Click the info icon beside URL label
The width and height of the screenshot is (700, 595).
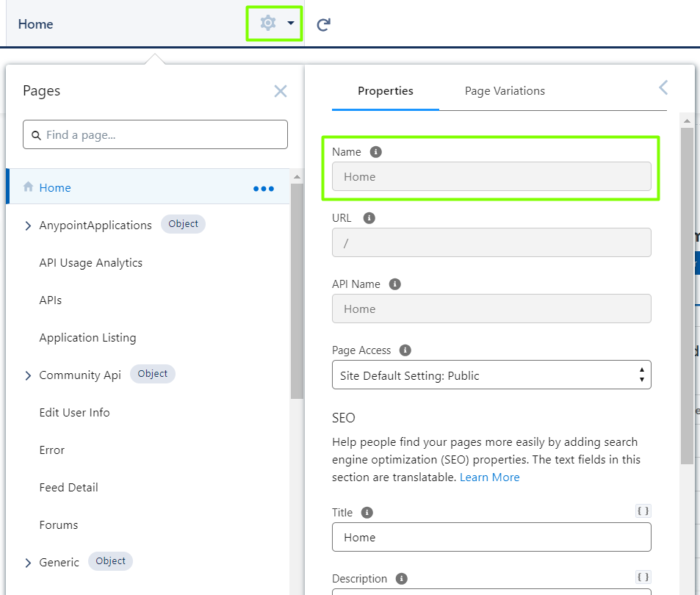tap(369, 218)
